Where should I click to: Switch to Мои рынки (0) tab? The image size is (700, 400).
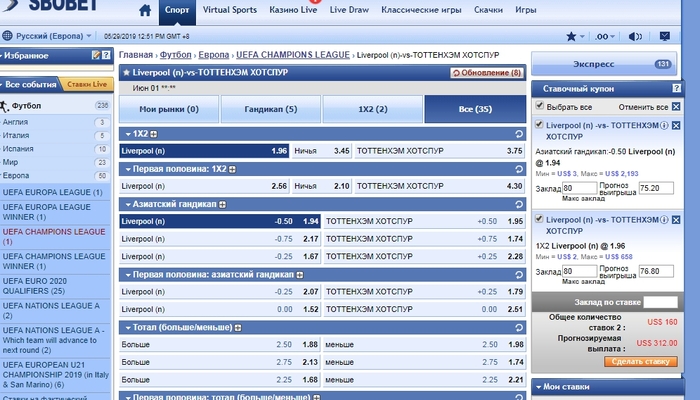coord(169,109)
